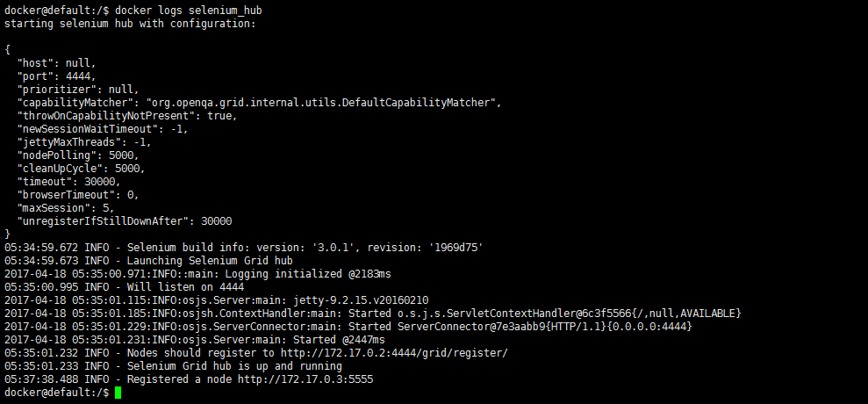Click the "unregisterIfStillDownAfter": 30000 line
Screen dimensions: 868x404
(124, 221)
